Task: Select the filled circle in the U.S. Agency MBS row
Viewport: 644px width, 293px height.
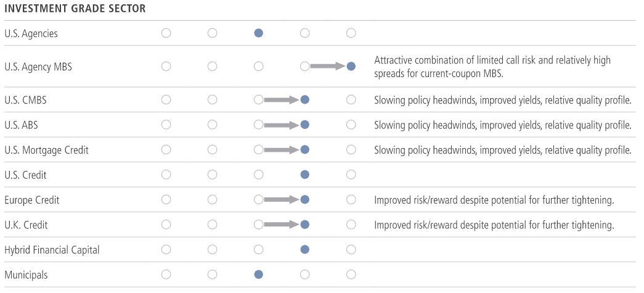Action: (351, 66)
